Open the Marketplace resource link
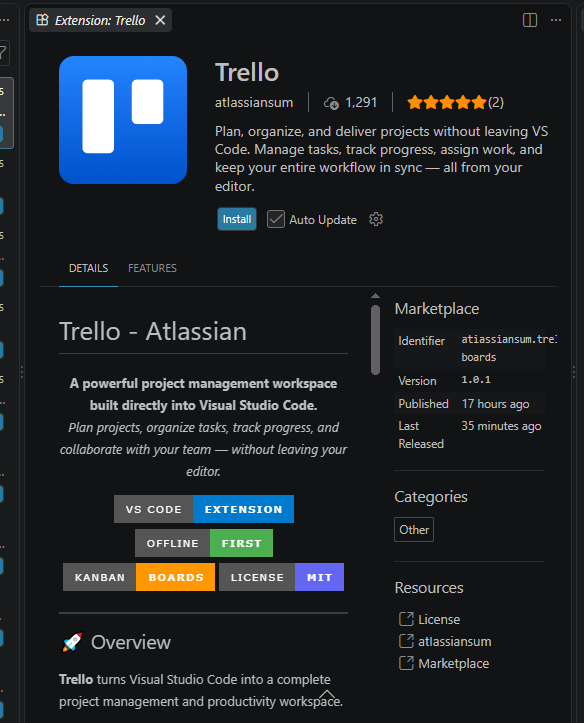The width and height of the screenshot is (584, 723). [x=454, y=664]
